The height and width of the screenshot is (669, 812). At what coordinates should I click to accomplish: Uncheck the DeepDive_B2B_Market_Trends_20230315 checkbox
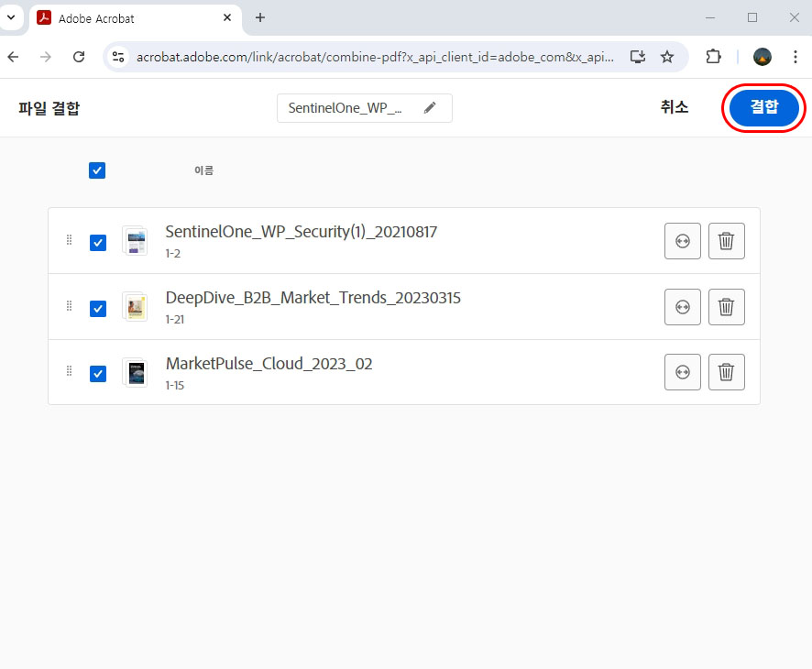click(98, 308)
